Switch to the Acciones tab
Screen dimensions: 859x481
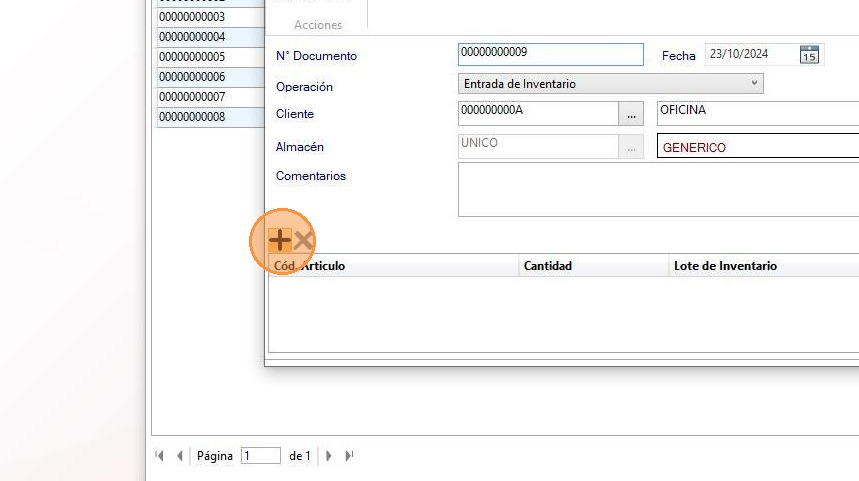[318, 25]
